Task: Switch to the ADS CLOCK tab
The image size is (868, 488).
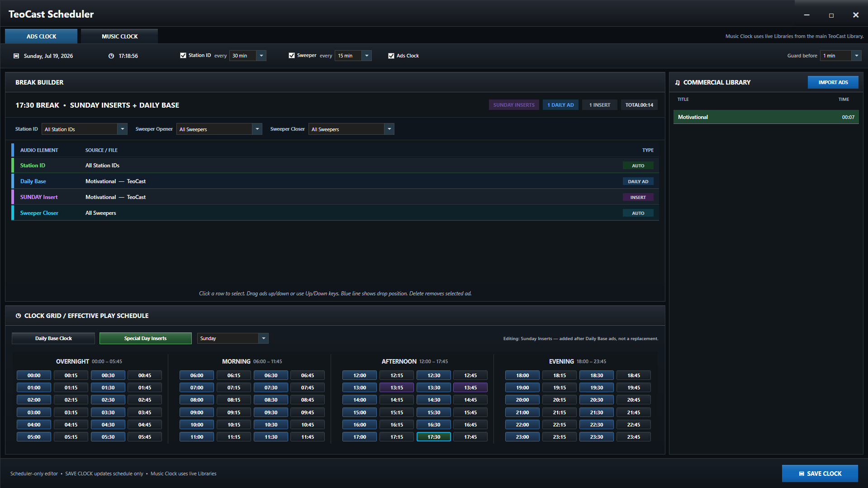Action: click(41, 36)
